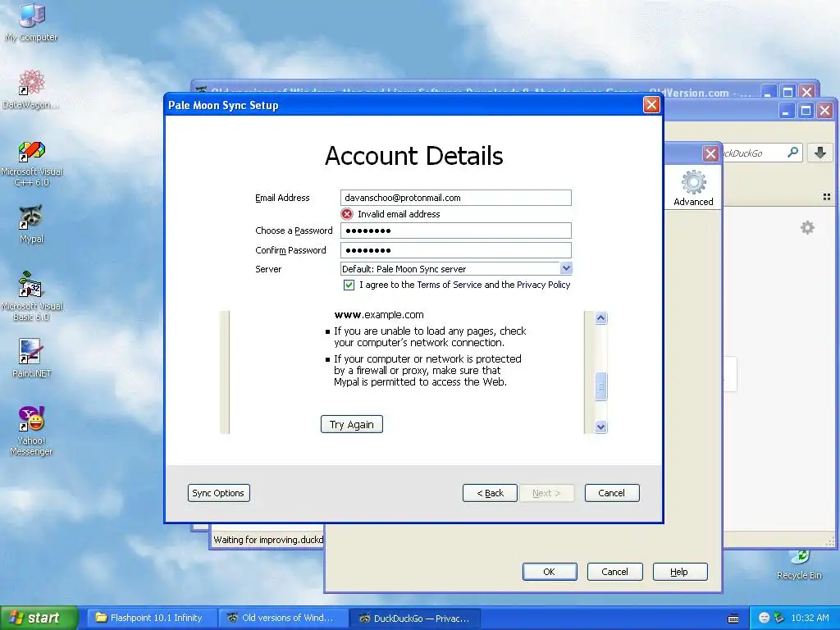Viewport: 840px width, 630px height.
Task: Go back with the < Back button
Action: [490, 493]
